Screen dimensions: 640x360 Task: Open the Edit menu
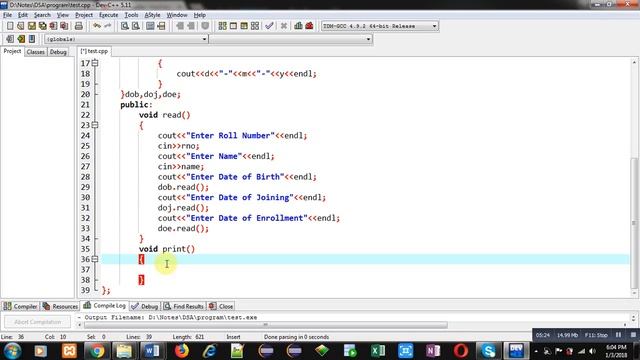tap(23, 15)
